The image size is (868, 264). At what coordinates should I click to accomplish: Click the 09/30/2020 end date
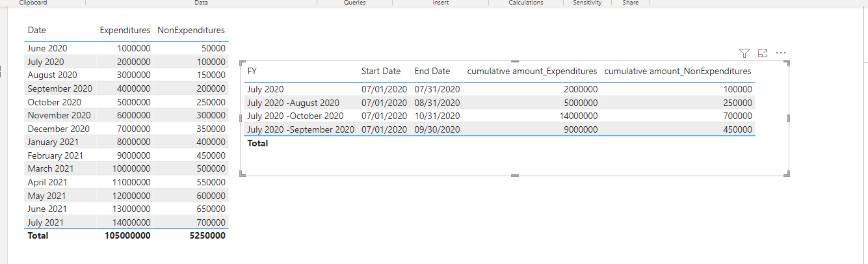click(x=437, y=129)
